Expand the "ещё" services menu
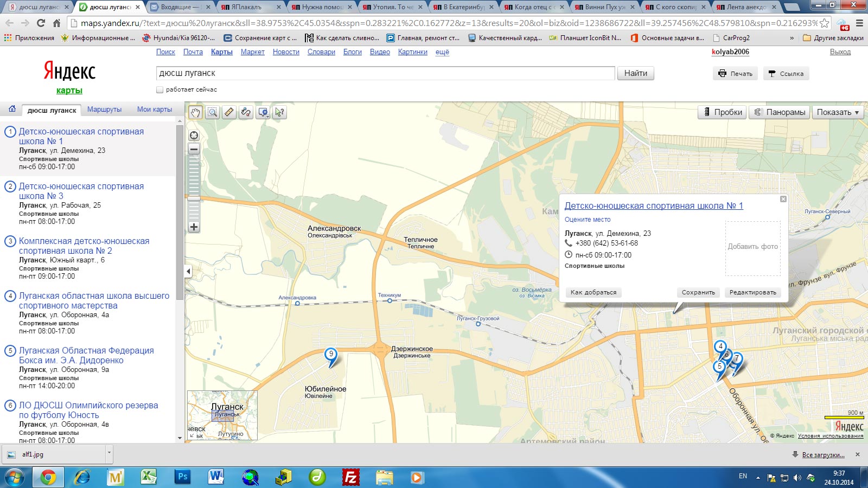 coord(442,52)
